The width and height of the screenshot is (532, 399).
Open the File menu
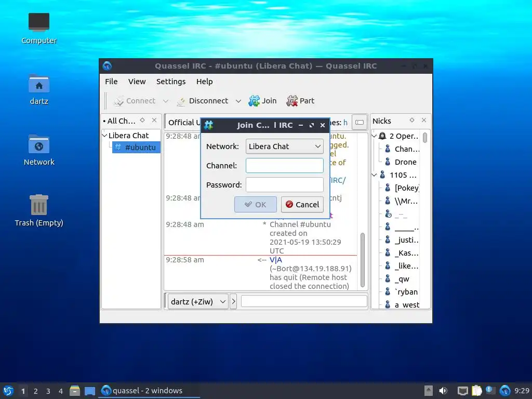coord(111,82)
